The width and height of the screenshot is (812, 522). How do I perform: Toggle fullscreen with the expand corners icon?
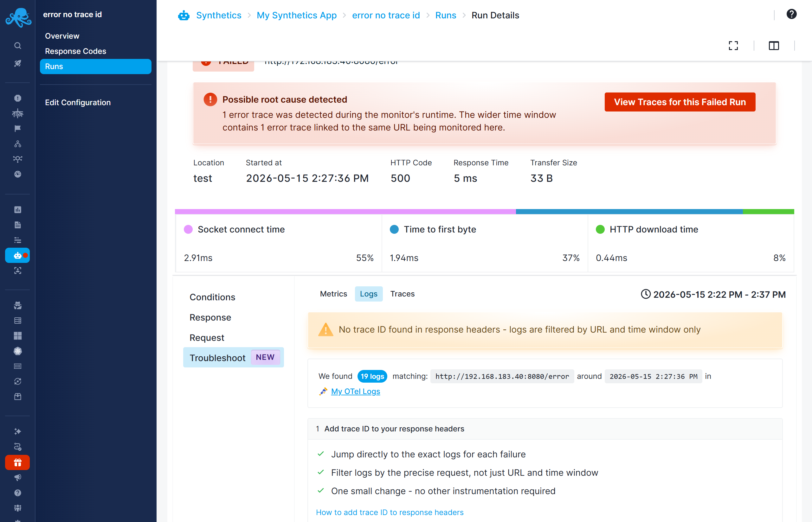(733, 46)
